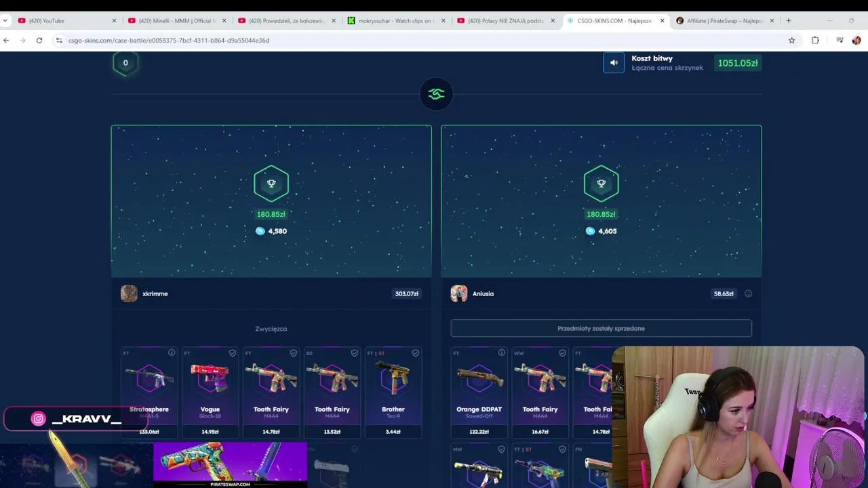Switch to the mokrysuchar Watch clips tab
This screenshot has width=868, height=488.
(x=397, y=20)
